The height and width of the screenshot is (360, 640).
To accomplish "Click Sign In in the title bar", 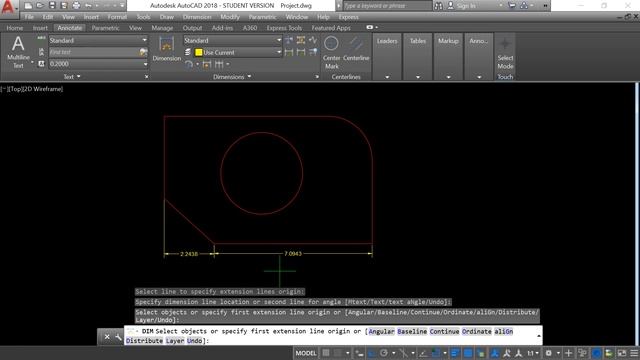I will point(466,6).
